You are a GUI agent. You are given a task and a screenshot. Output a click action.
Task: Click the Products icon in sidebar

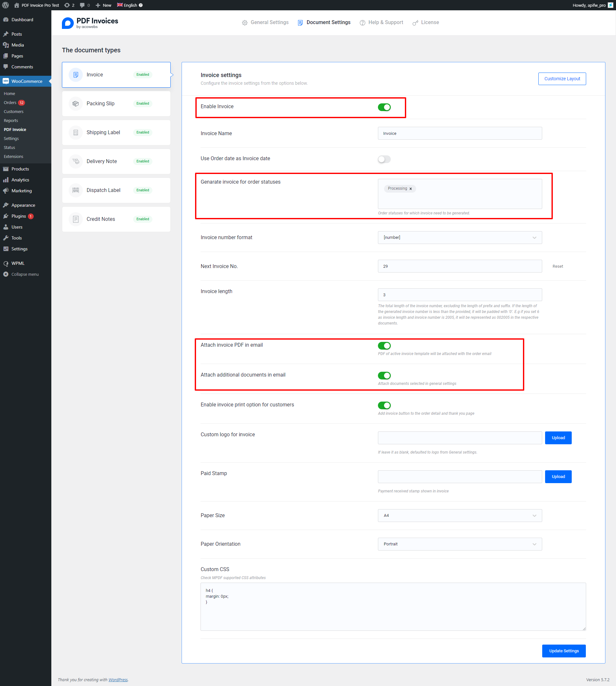point(6,169)
